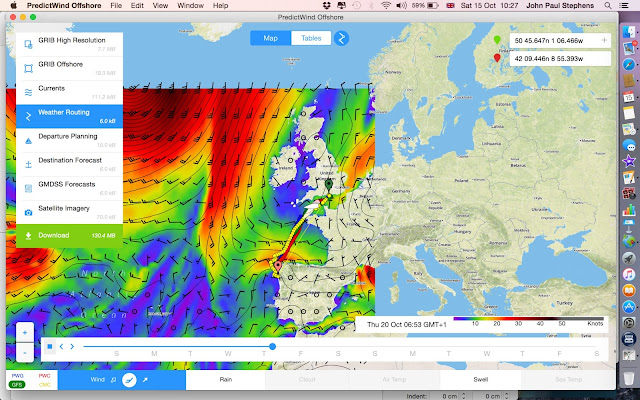Screen dimensions: 640x400
Task: Show wind barbs display style
Action: click(113, 380)
